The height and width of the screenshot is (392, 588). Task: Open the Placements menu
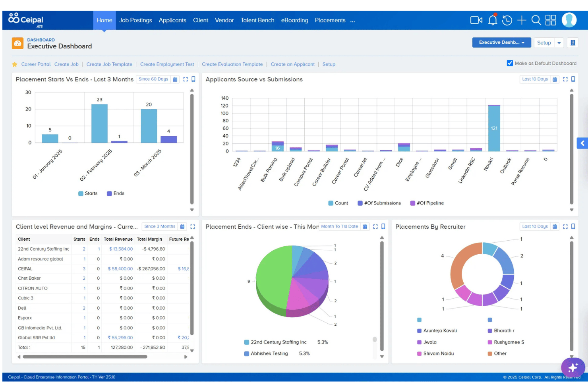(330, 20)
